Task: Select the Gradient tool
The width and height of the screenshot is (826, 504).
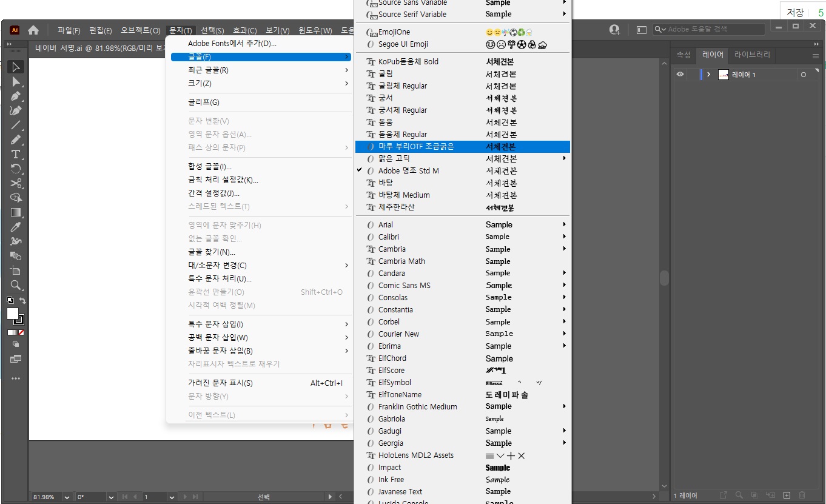Action: (x=16, y=213)
